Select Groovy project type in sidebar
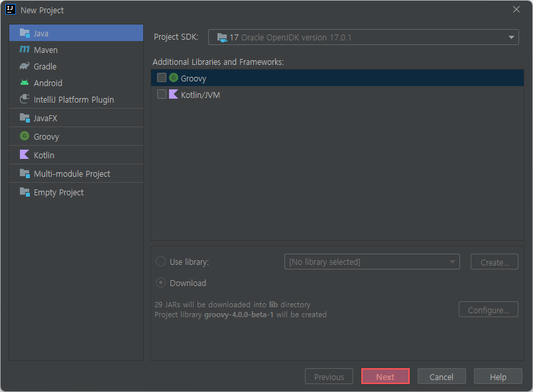This screenshot has height=392, width=533. coord(76,136)
